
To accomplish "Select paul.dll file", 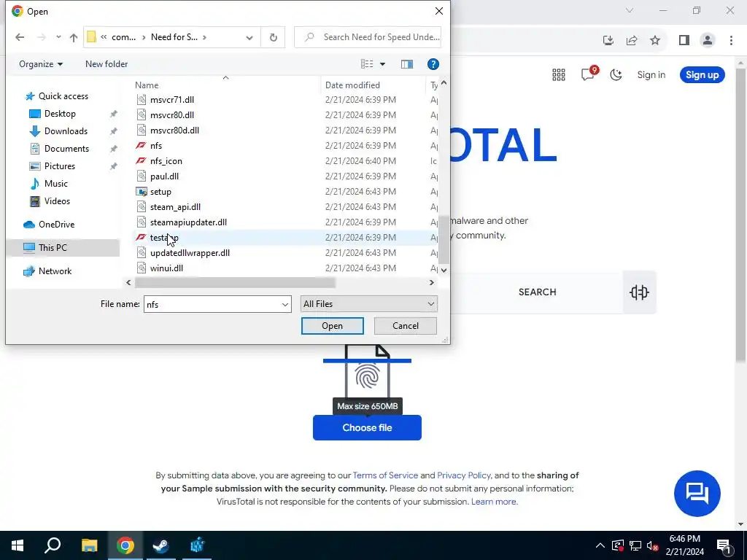I will (164, 176).
